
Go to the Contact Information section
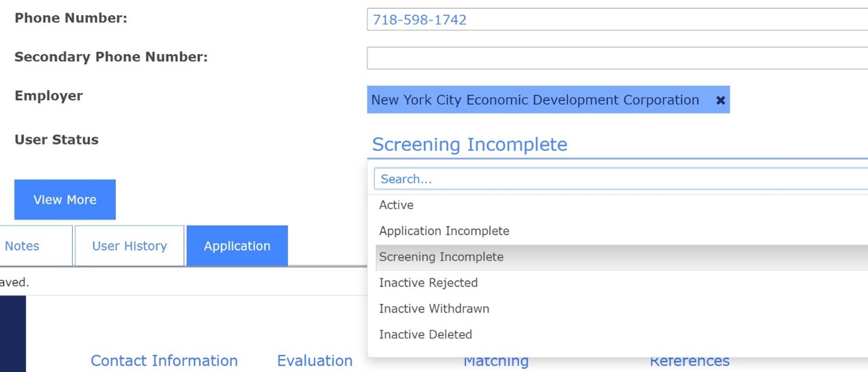click(x=164, y=360)
